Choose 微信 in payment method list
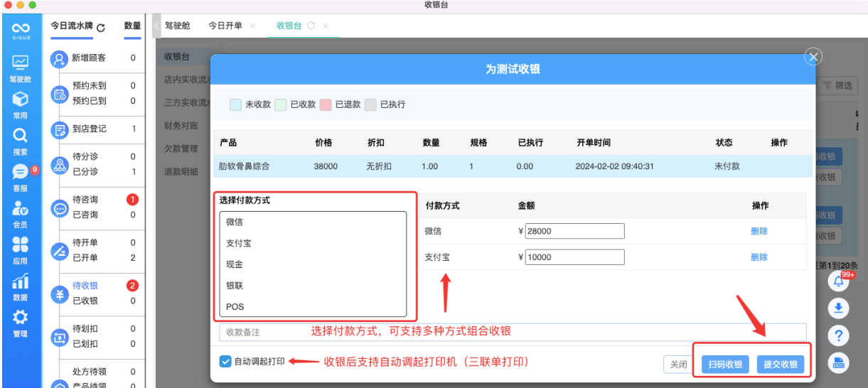The height and width of the screenshot is (388, 868). click(313, 222)
